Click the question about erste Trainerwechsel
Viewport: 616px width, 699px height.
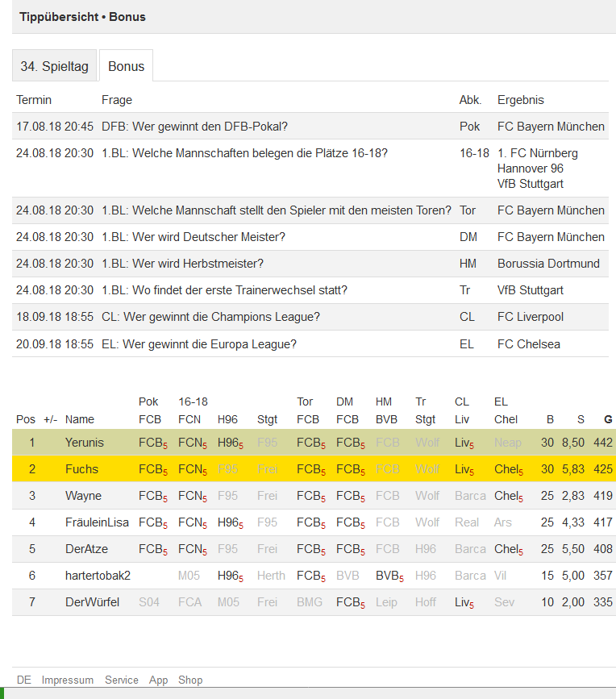[x=225, y=290]
